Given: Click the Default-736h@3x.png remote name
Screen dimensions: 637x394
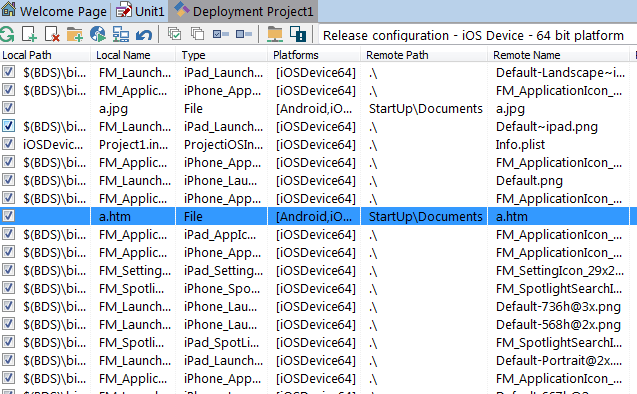Looking at the screenshot, I should (558, 307).
